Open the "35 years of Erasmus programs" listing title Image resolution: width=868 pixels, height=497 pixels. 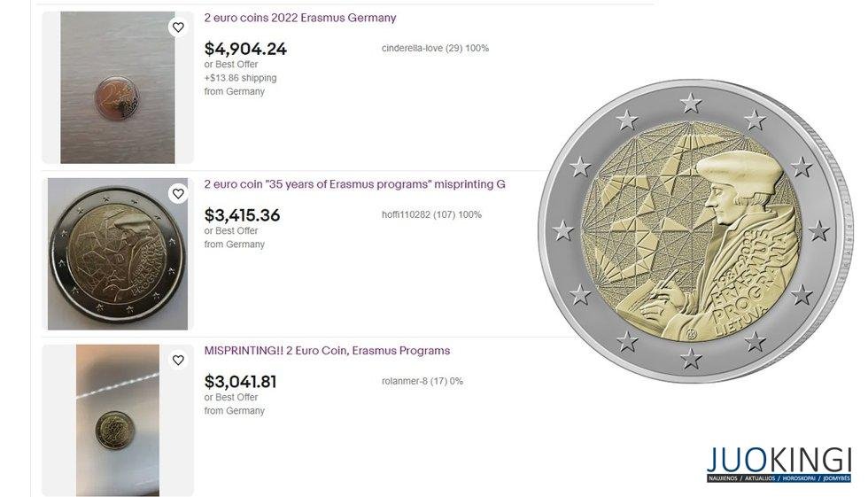354,184
